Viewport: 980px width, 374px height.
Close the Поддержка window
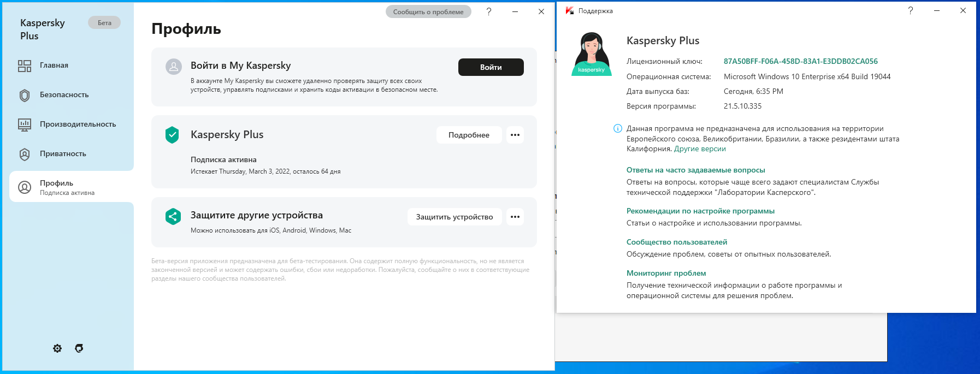(963, 11)
